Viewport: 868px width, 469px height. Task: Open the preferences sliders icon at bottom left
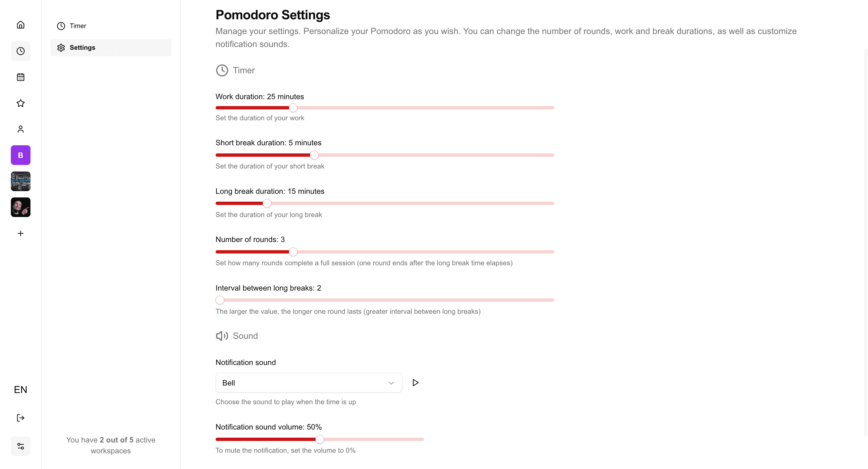20,446
